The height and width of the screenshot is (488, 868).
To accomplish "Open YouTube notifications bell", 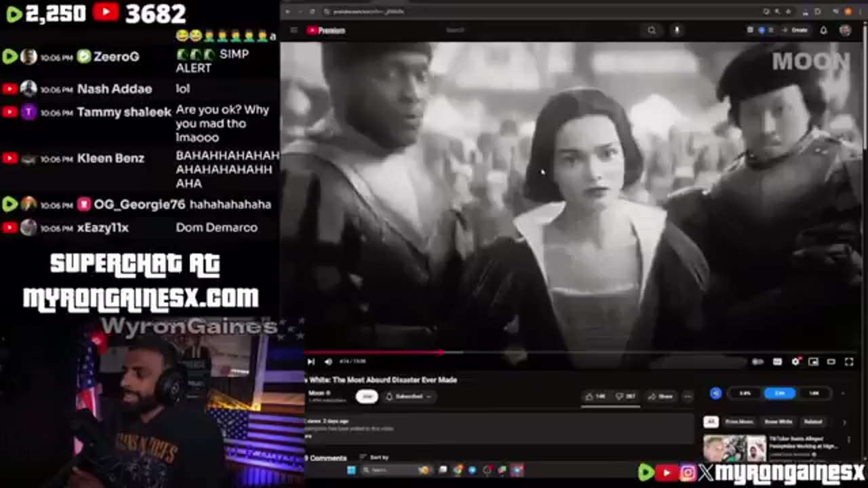I will (x=824, y=30).
